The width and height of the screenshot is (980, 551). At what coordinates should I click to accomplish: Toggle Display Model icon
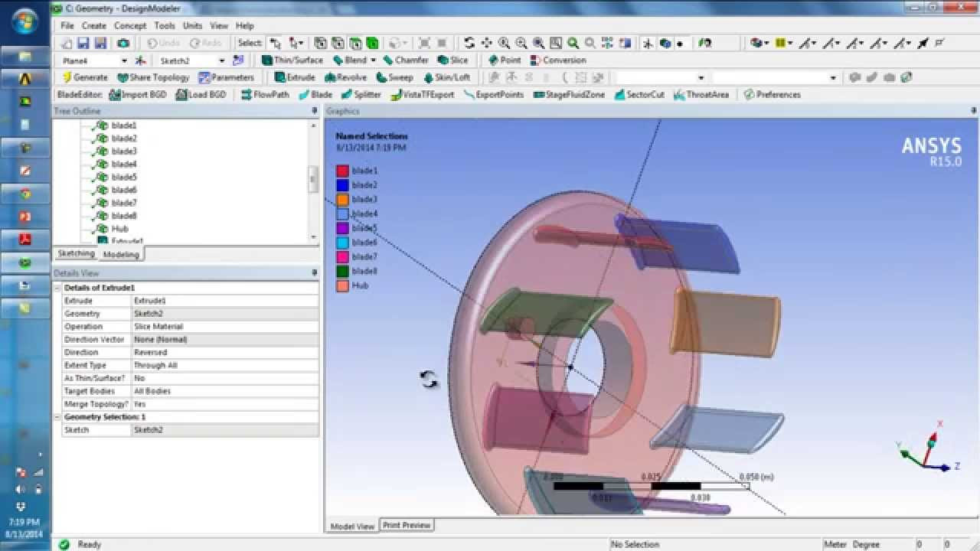665,43
